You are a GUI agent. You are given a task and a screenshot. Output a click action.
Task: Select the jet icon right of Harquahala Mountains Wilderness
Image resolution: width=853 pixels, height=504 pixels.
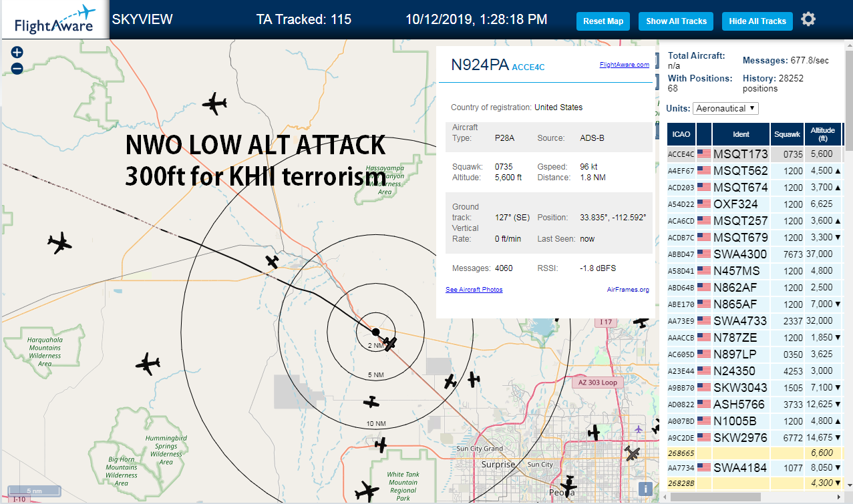click(x=148, y=365)
